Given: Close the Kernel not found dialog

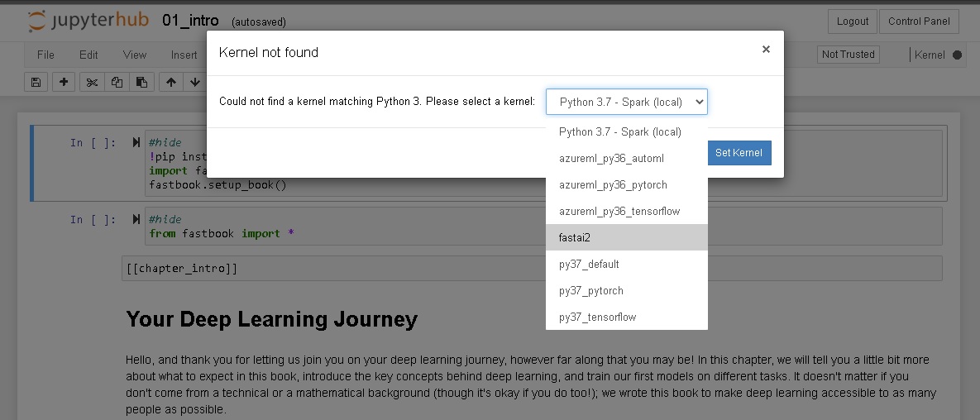Looking at the screenshot, I should click(766, 50).
